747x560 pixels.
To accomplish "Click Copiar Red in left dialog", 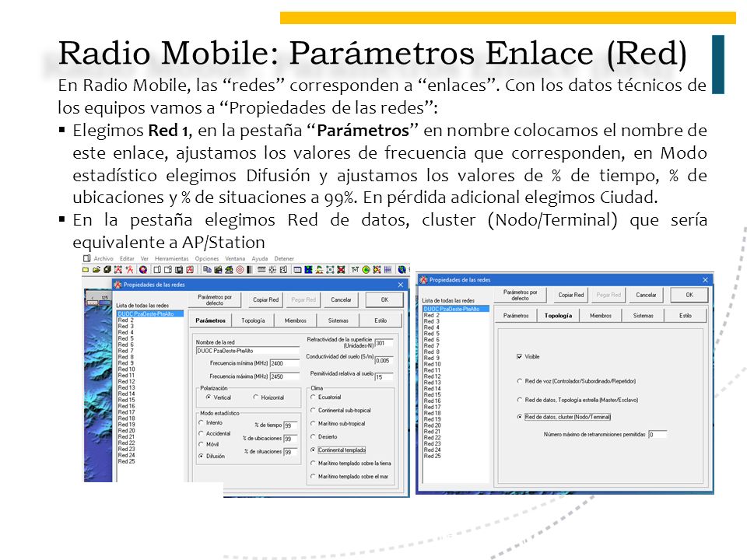I will [265, 300].
